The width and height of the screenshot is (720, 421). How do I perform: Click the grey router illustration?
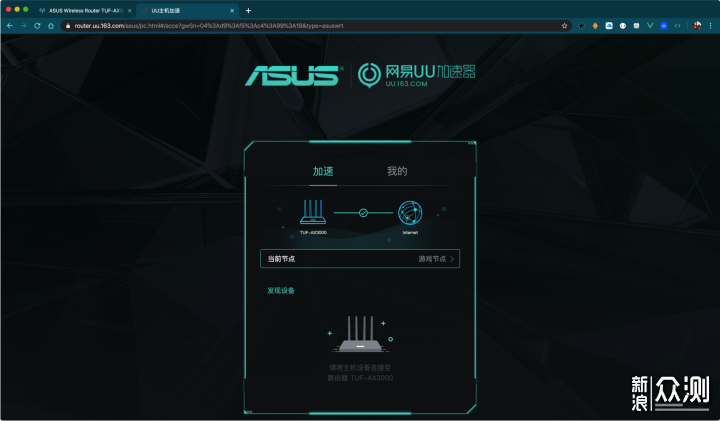point(360,334)
